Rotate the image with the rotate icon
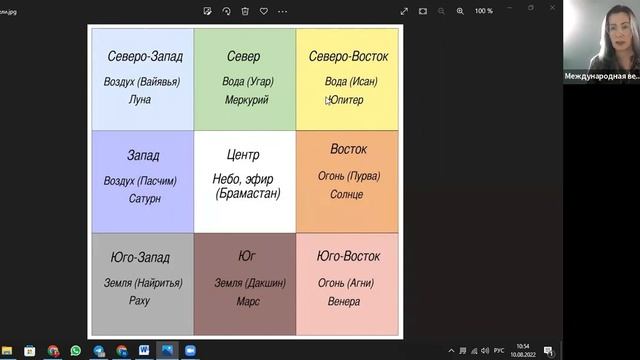The height and width of the screenshot is (360, 640). [x=226, y=11]
